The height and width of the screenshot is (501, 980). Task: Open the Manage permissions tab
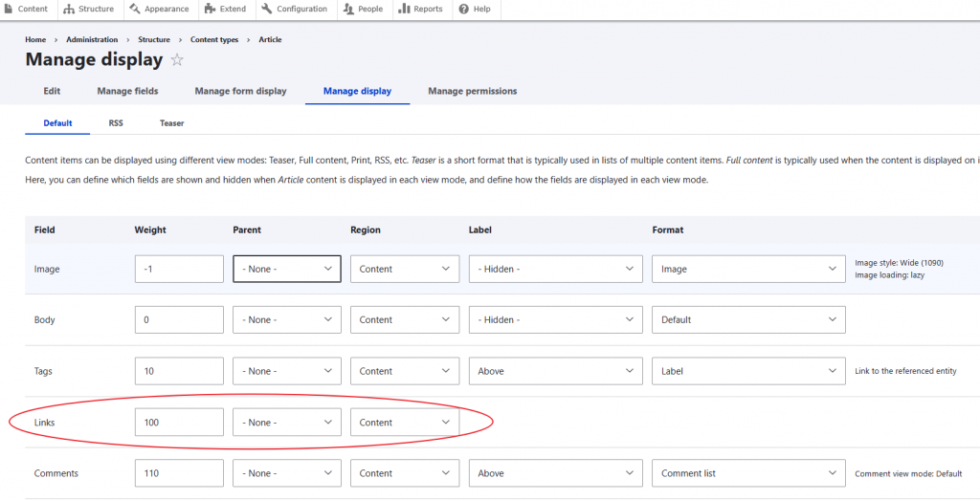coord(472,91)
